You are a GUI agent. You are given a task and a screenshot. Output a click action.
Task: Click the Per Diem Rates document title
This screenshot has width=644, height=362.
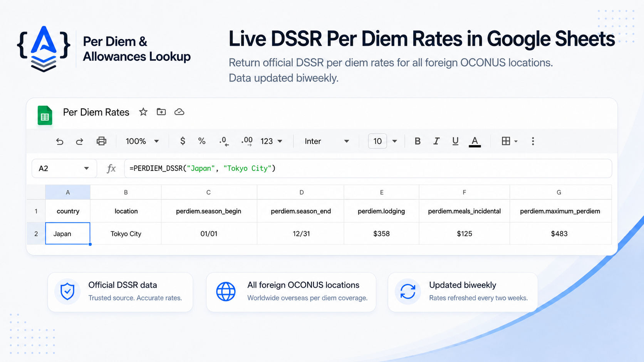[96, 112]
